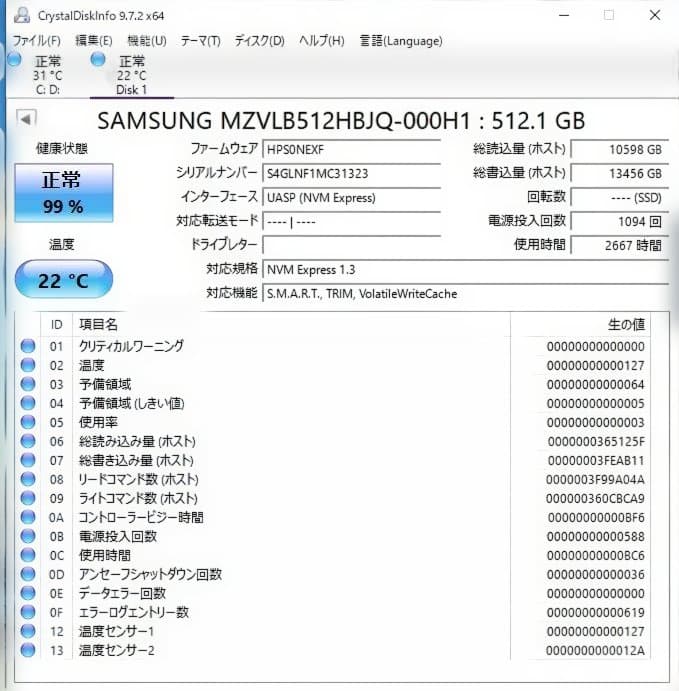679x691 pixels.
Task: Click the interface field UASP (NVM Express)
Action: (352, 197)
